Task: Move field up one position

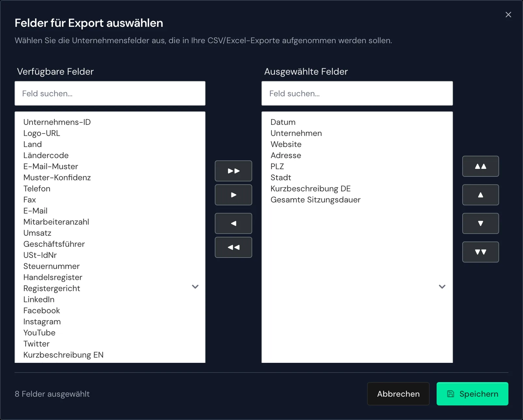Action: pyautogui.click(x=481, y=195)
